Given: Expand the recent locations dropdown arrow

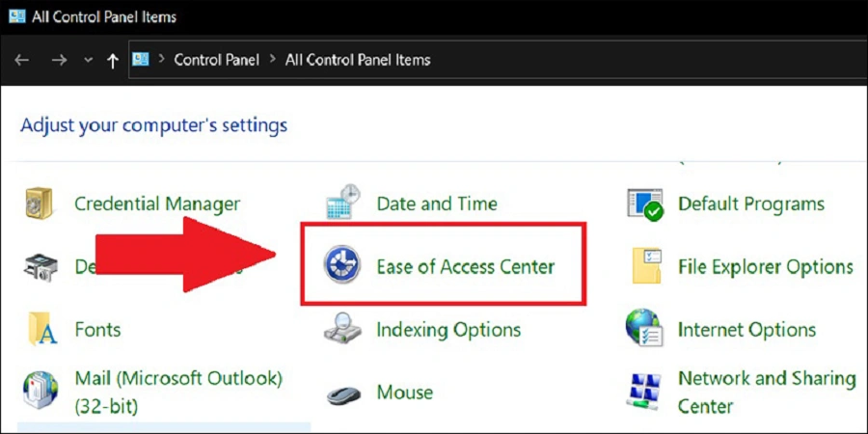Looking at the screenshot, I should 89,60.
